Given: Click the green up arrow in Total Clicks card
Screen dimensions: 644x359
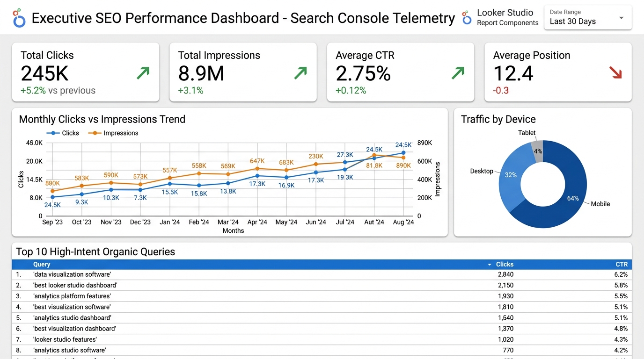Looking at the screenshot, I should [143, 73].
